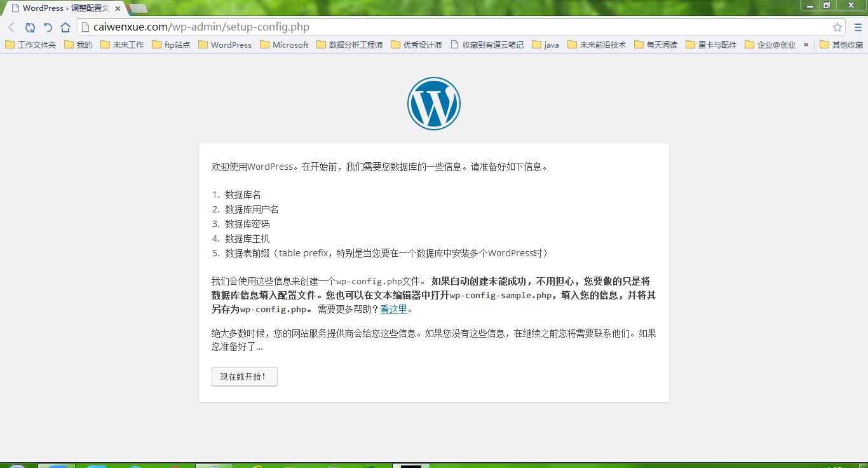Click the 收藏到有道云笔记 bookmarklet

(x=487, y=45)
